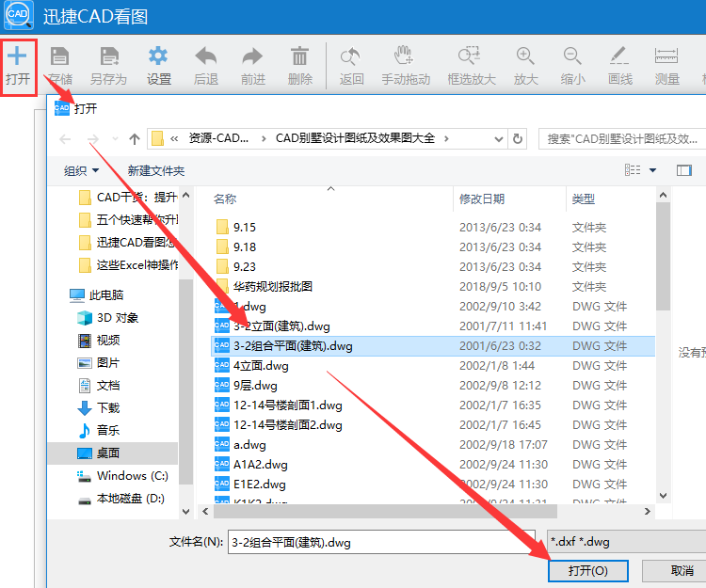Click the 另存为 save-as icon
Screen dimensions: 706x588
[x=109, y=56]
